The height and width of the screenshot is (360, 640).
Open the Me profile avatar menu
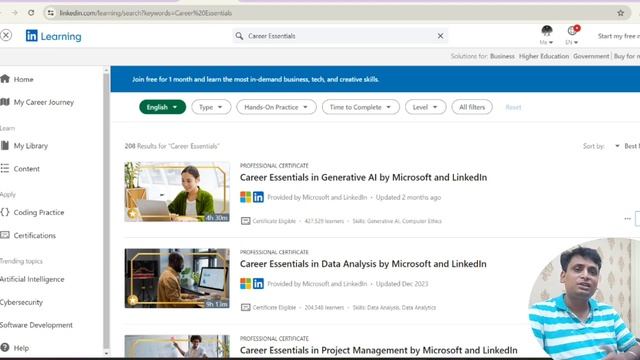(x=547, y=35)
